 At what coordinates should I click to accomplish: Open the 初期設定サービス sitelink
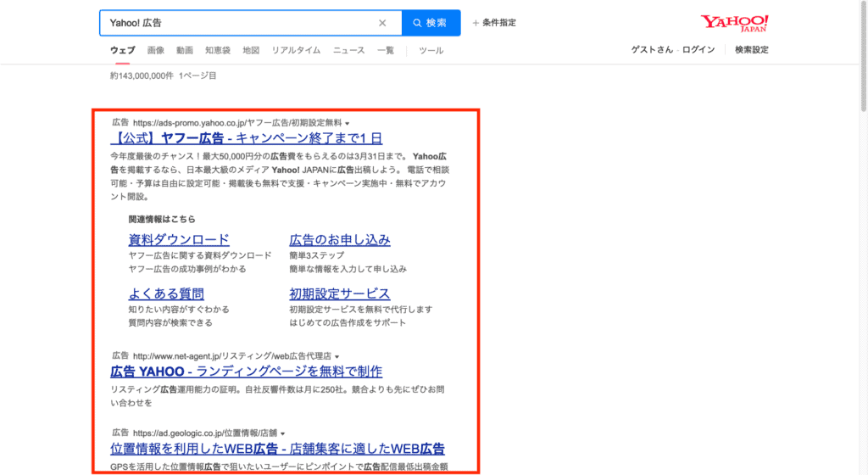coord(340,293)
